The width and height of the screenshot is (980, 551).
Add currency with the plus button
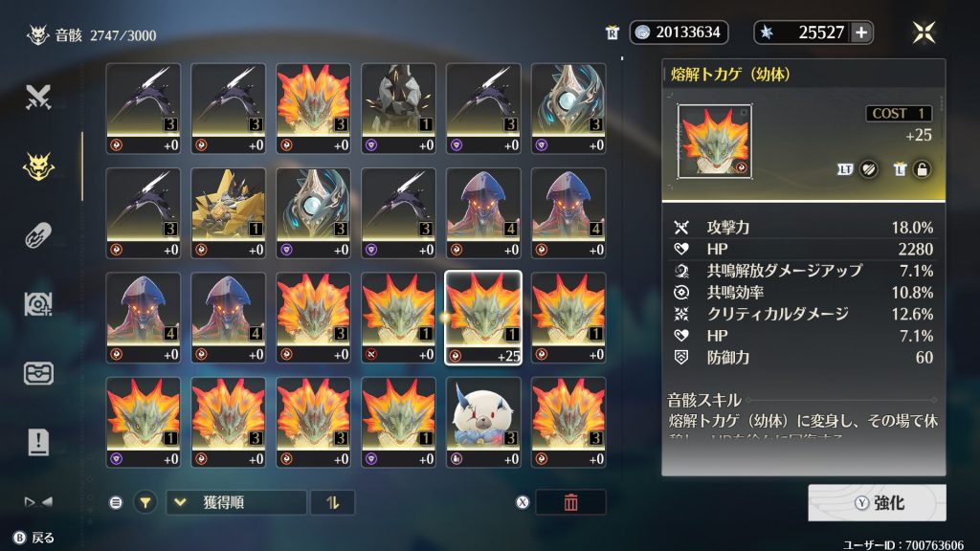coord(861,33)
